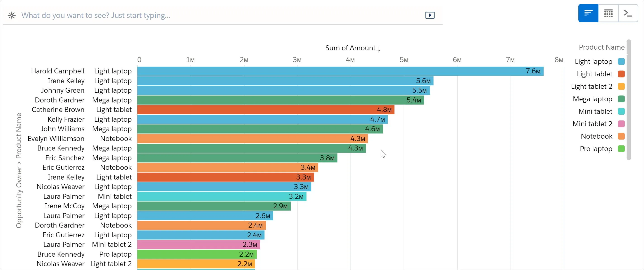Click the AI assistant sparkle icon

11,15
